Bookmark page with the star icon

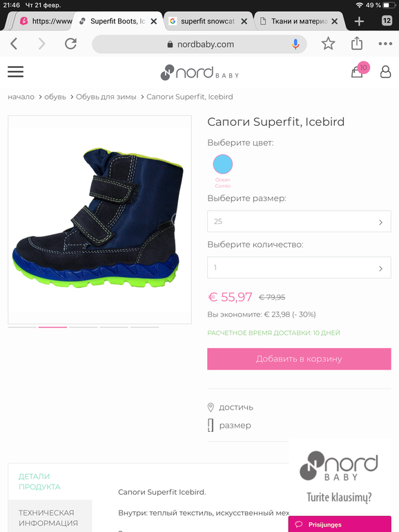tap(328, 44)
